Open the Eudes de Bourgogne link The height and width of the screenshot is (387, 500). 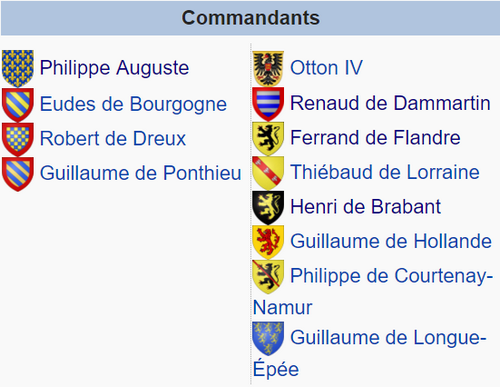(133, 104)
